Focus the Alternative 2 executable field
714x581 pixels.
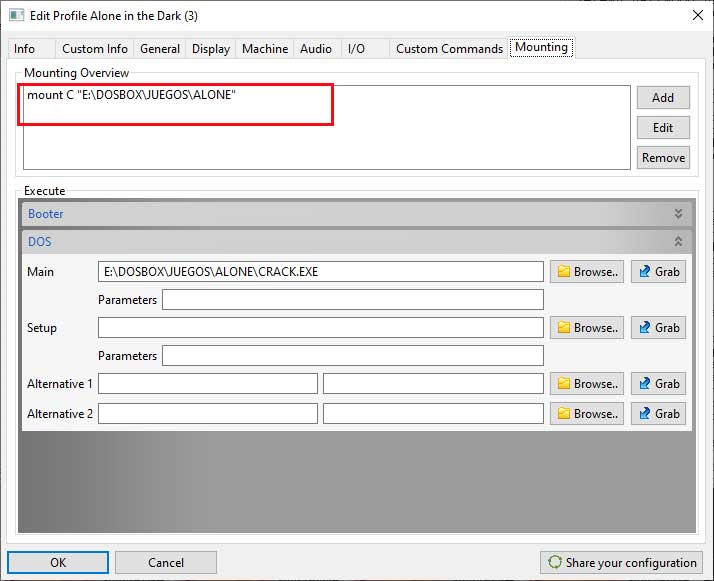208,413
